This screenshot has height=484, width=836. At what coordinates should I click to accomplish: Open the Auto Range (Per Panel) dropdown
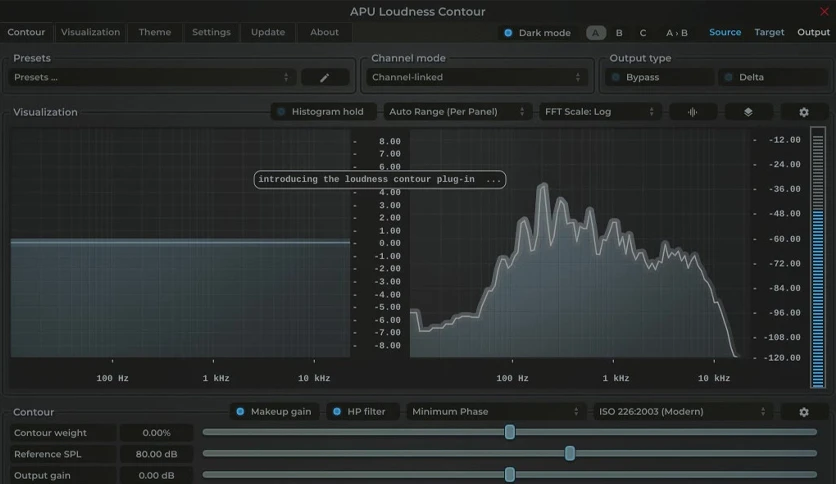pos(457,112)
